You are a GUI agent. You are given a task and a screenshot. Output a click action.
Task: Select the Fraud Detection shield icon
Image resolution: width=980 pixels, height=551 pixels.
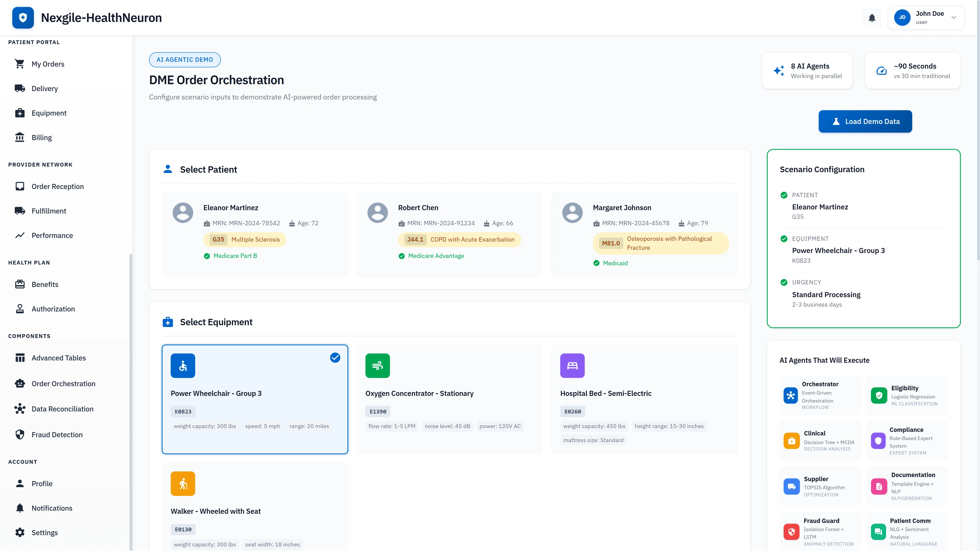pos(20,434)
